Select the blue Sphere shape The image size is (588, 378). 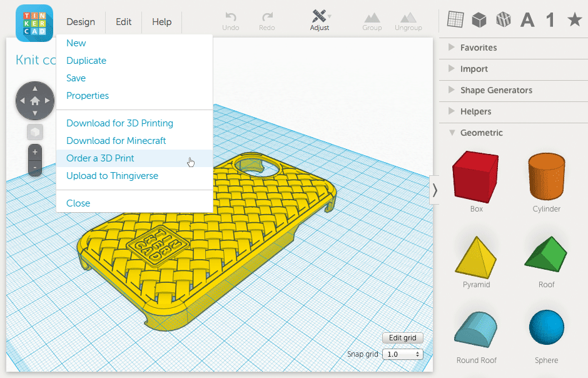[546, 327]
